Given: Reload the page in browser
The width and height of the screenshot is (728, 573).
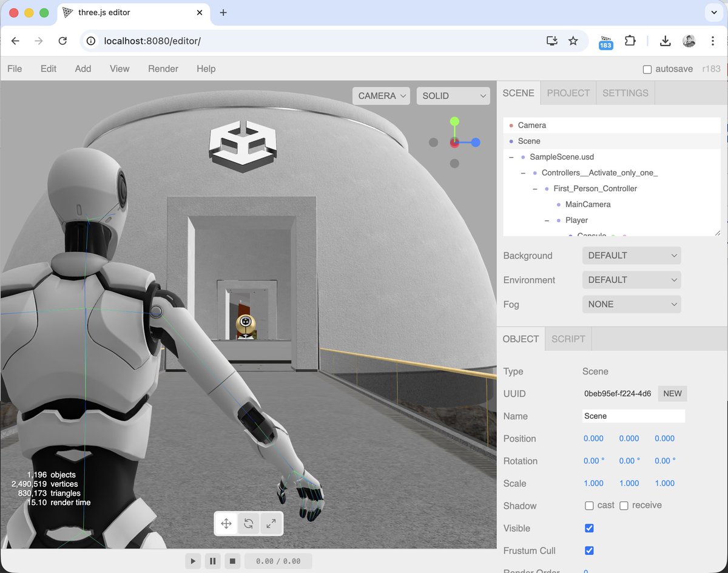Looking at the screenshot, I should pyautogui.click(x=62, y=41).
